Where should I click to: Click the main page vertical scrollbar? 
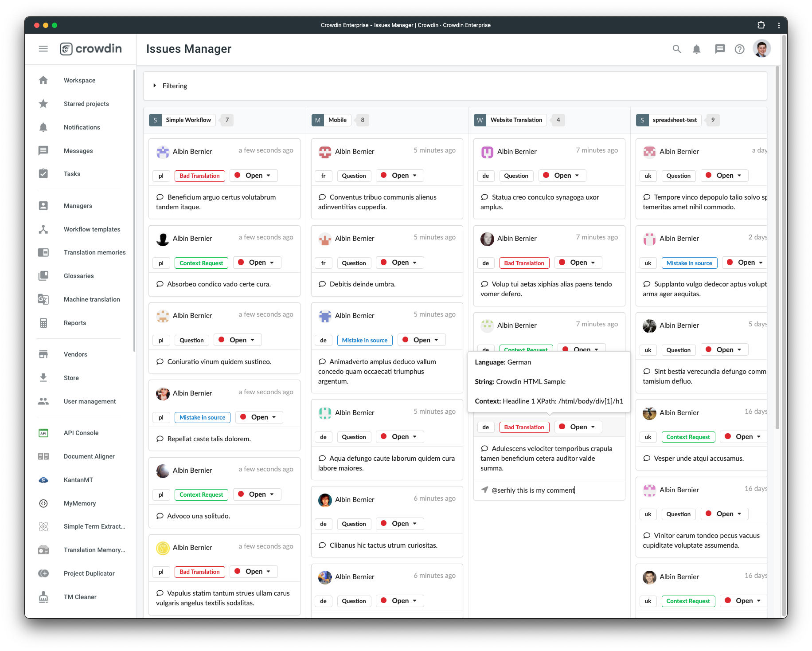pyautogui.click(x=777, y=247)
